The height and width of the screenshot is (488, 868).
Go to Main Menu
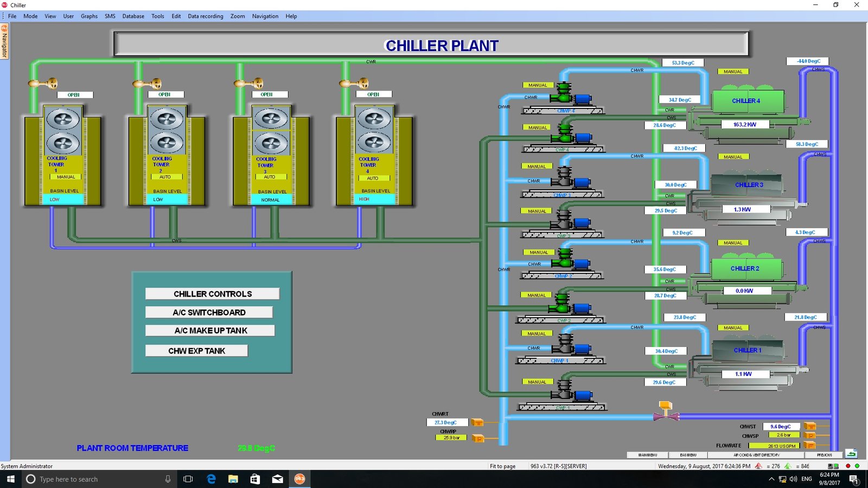[647, 455]
